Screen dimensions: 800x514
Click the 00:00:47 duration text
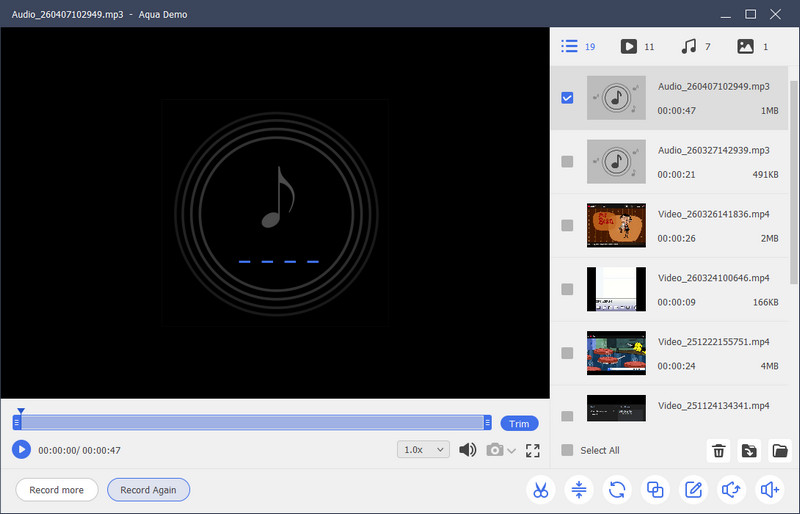coord(676,110)
